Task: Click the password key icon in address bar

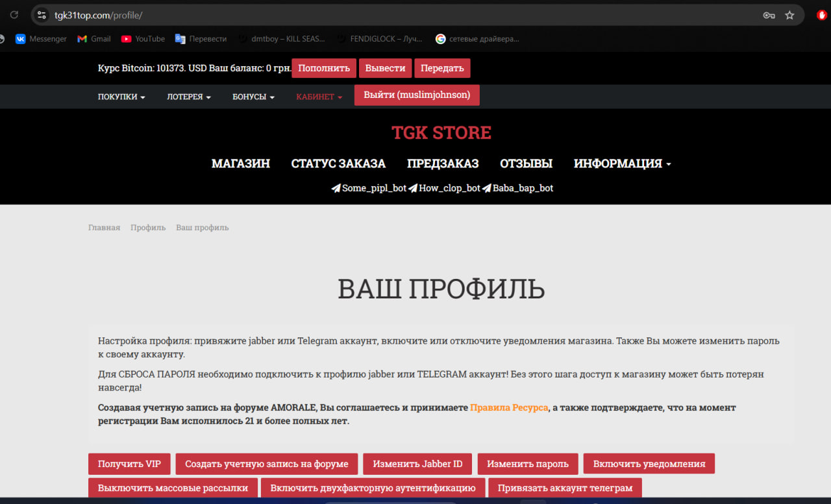Action: 769,15
